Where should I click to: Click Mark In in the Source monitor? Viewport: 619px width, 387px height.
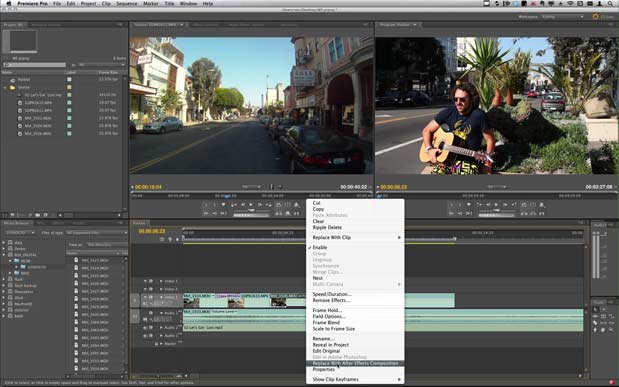coord(205,205)
